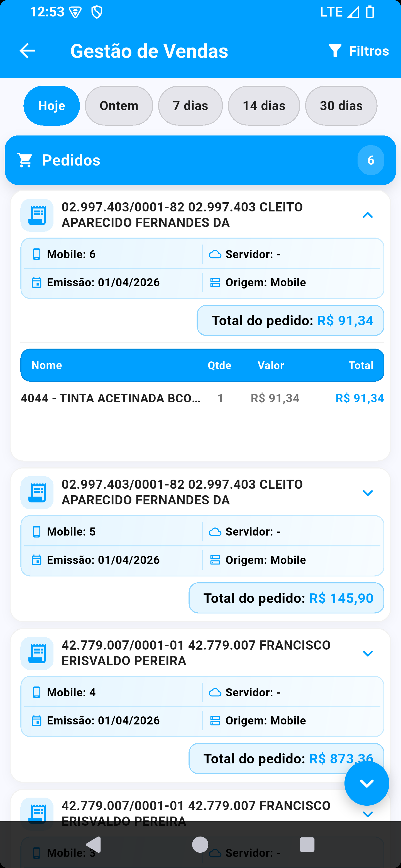The width and height of the screenshot is (401, 868).
Task: Tap the back arrow icon
Action: (x=27, y=51)
